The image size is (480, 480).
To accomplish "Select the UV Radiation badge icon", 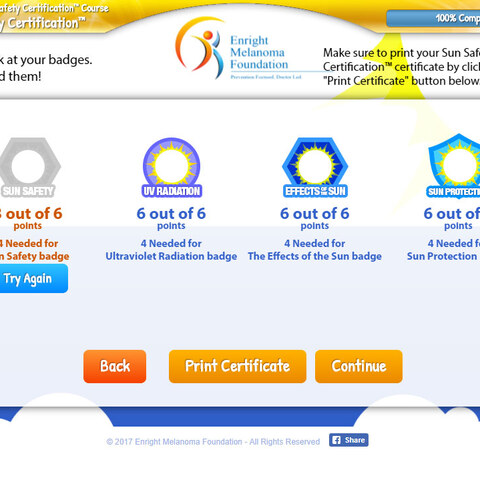I will [x=172, y=167].
